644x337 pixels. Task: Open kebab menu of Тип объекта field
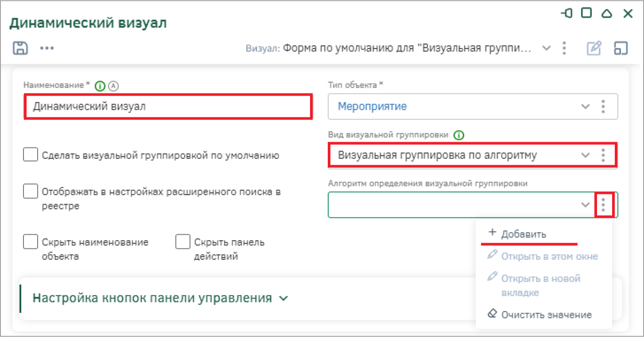[603, 106]
